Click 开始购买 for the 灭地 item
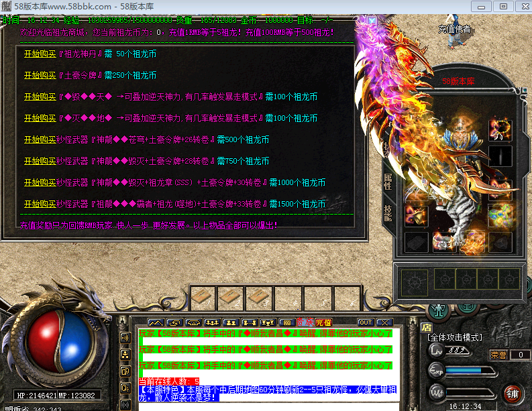This screenshot has width=532, height=411. [40, 119]
